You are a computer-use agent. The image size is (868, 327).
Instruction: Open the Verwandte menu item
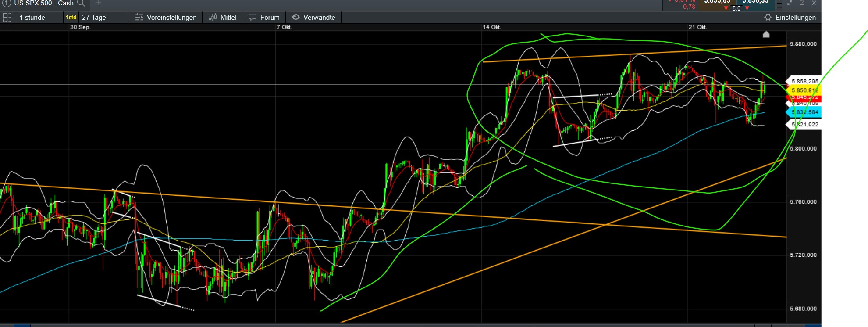tap(314, 18)
